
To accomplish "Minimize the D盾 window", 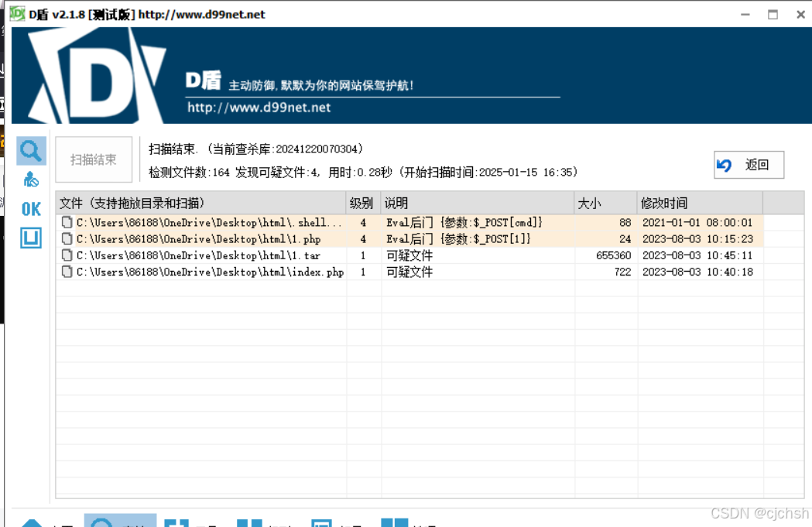I will point(745,15).
